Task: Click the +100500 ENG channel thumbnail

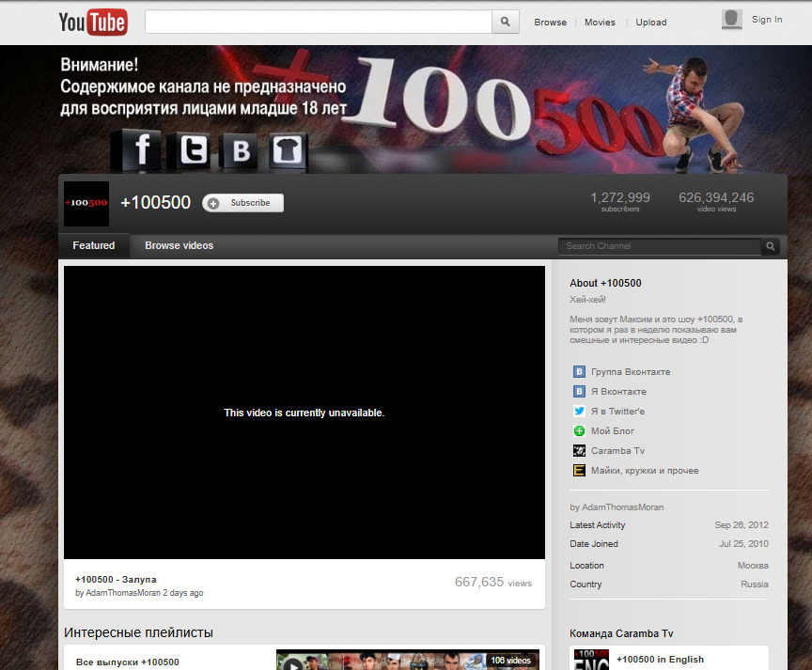Action: point(591,660)
